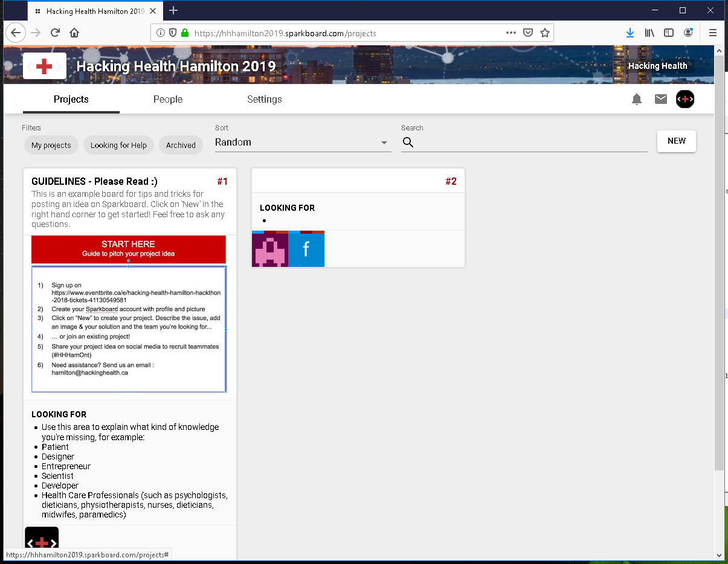728x564 pixels.
Task: Click the START HERE guide image
Action: pyautogui.click(x=129, y=314)
